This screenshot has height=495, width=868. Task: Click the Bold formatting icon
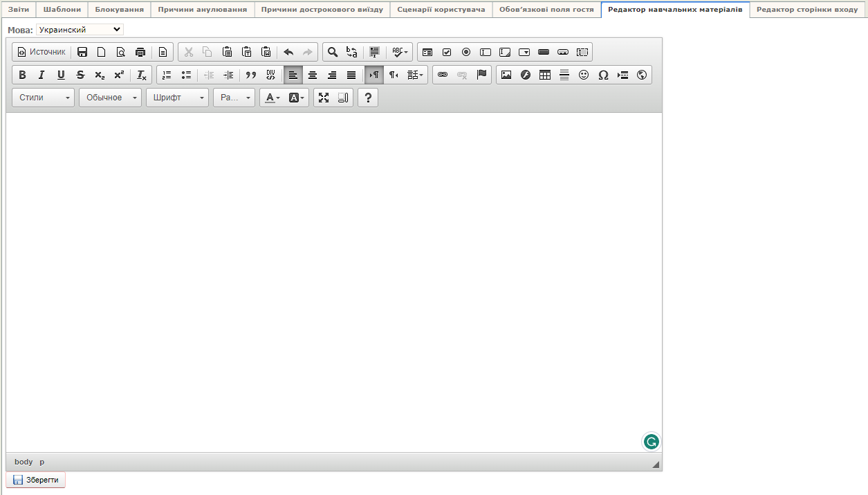pyautogui.click(x=22, y=75)
